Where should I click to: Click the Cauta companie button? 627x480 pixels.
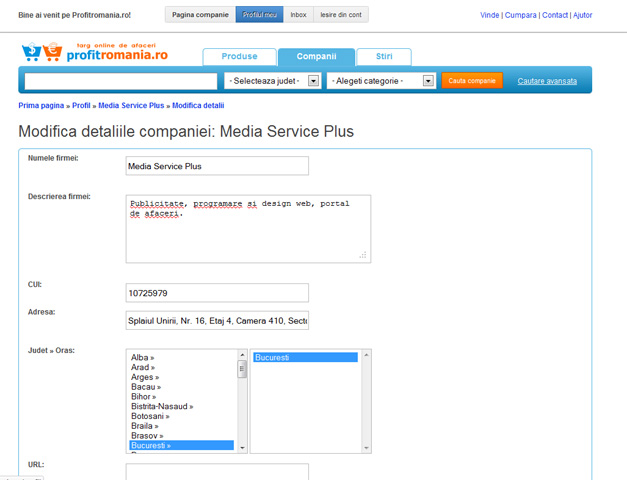[472, 81]
